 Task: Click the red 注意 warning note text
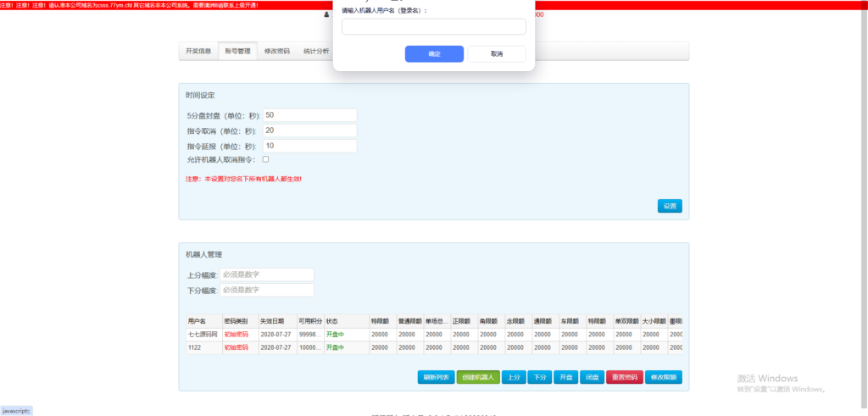[243, 180]
